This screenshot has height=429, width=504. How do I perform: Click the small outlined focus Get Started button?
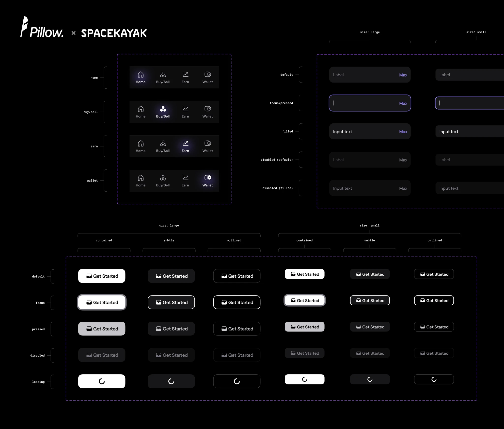click(434, 300)
